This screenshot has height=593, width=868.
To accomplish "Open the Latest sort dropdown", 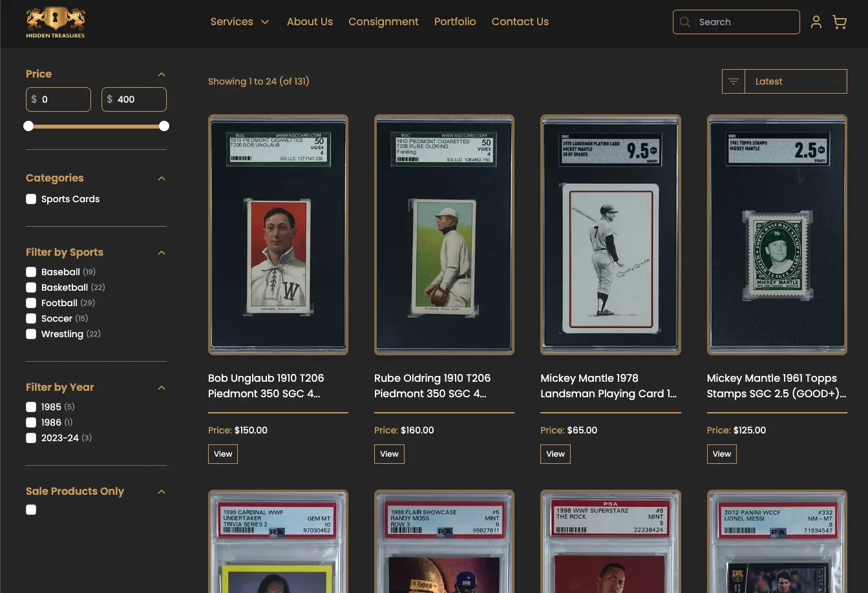I will coord(796,81).
